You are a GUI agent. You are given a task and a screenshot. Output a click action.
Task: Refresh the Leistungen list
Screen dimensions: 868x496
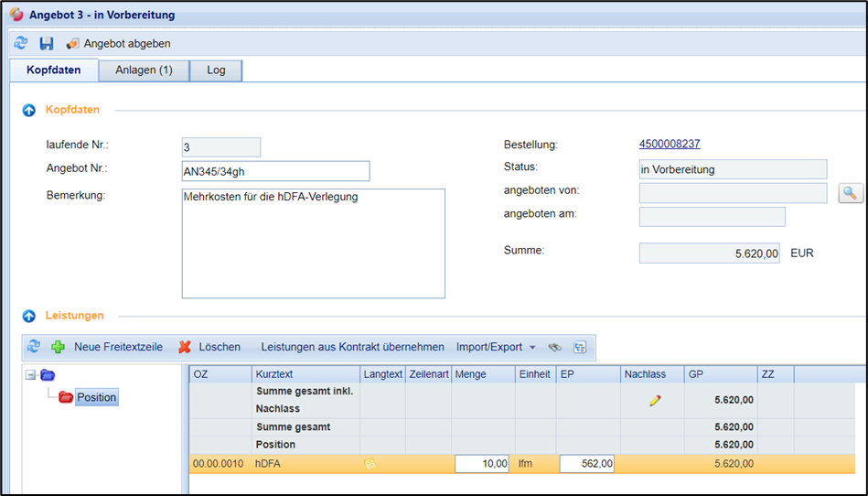click(x=34, y=347)
